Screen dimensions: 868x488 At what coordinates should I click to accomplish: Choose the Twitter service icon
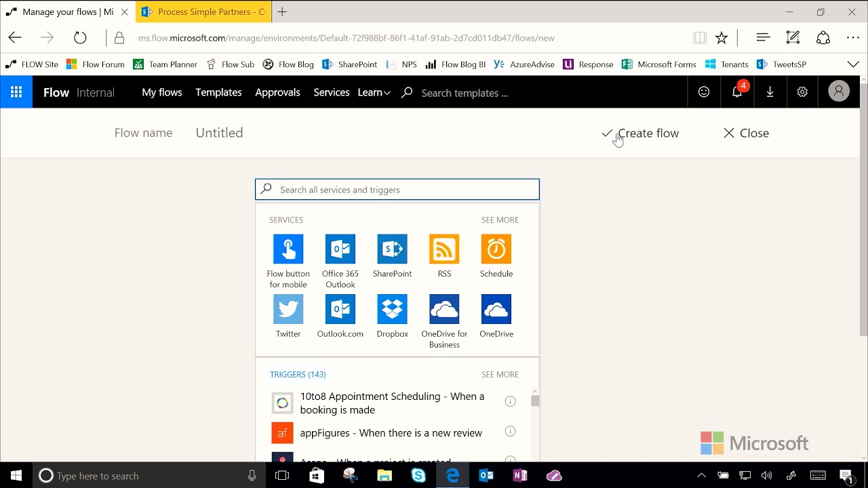[288, 309]
